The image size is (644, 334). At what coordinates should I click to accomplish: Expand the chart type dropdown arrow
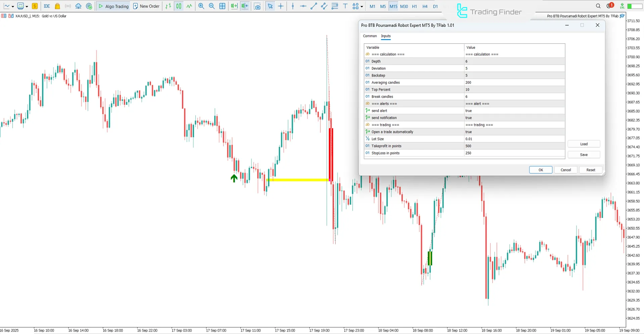pyautogui.click(x=13, y=6)
